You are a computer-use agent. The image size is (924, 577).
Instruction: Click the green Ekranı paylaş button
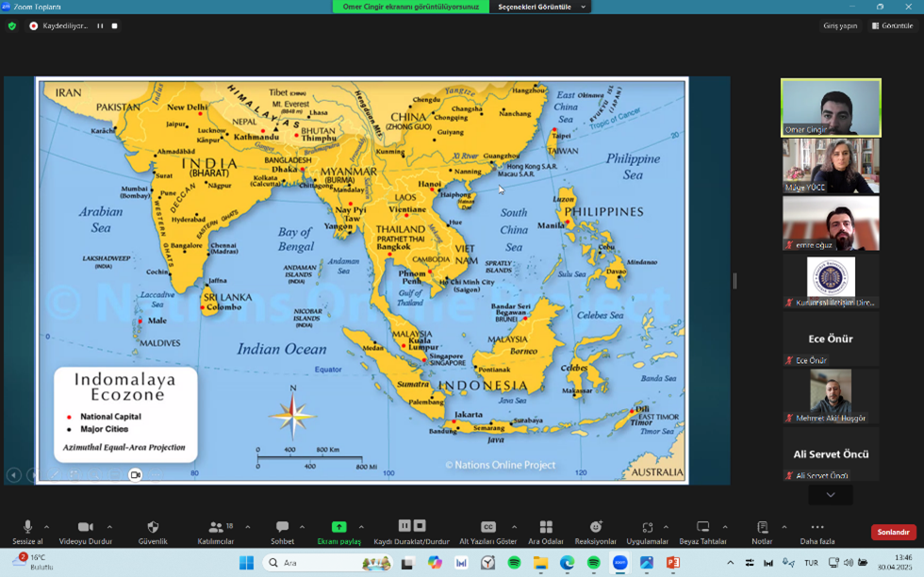tap(338, 532)
